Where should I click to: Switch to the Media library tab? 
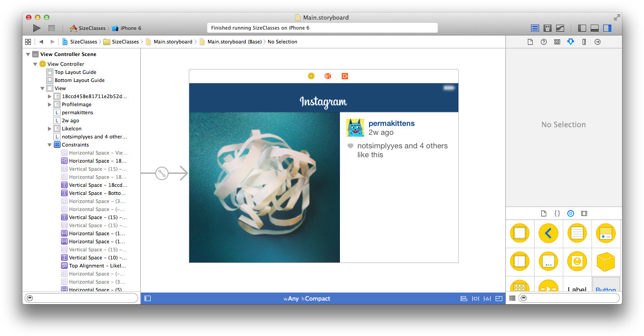tap(584, 214)
